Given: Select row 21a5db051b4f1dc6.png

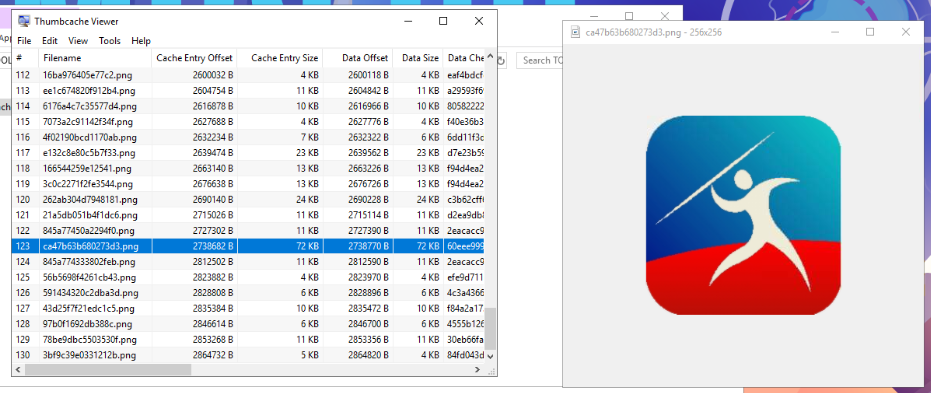Looking at the screenshot, I should pyautogui.click(x=248, y=215).
